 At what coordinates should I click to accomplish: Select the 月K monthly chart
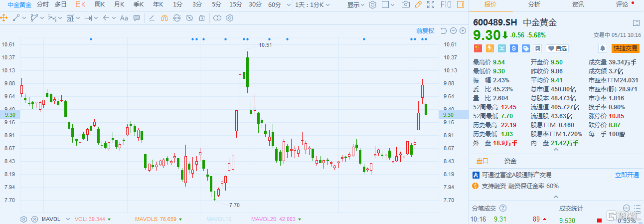click(119, 4)
